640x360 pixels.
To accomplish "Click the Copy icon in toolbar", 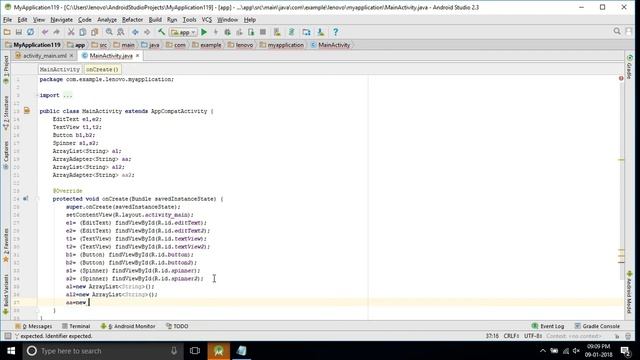I will tap(82, 32).
